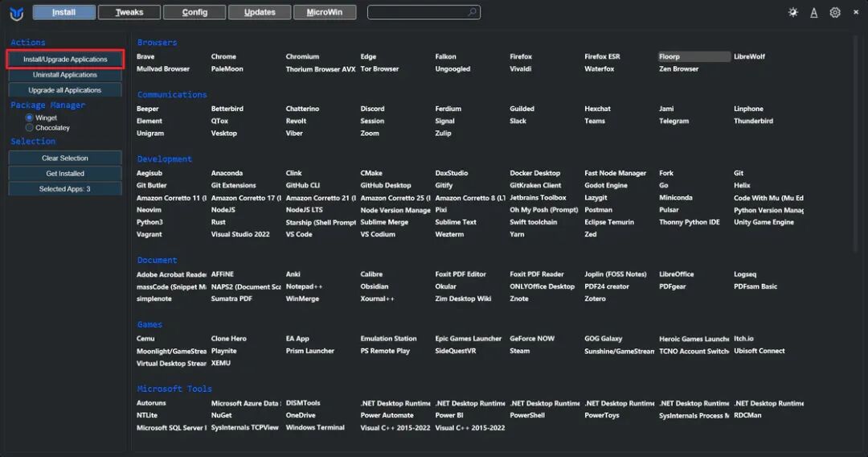Click the WinUtil logo icon
The image size is (868, 457).
point(17,14)
